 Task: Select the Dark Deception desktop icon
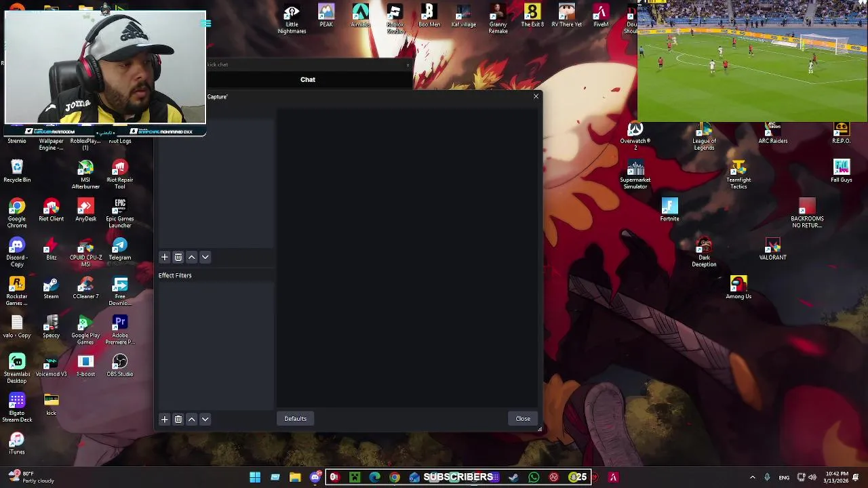704,251
